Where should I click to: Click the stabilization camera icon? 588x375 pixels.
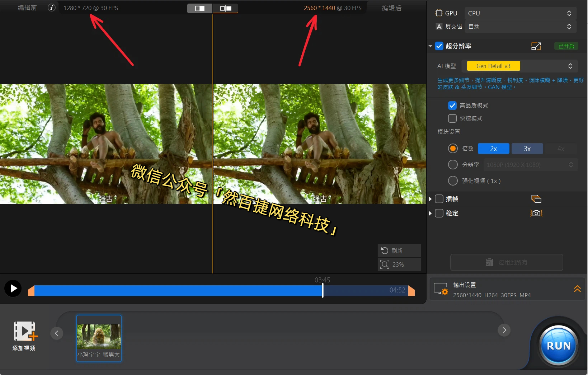[536, 213]
